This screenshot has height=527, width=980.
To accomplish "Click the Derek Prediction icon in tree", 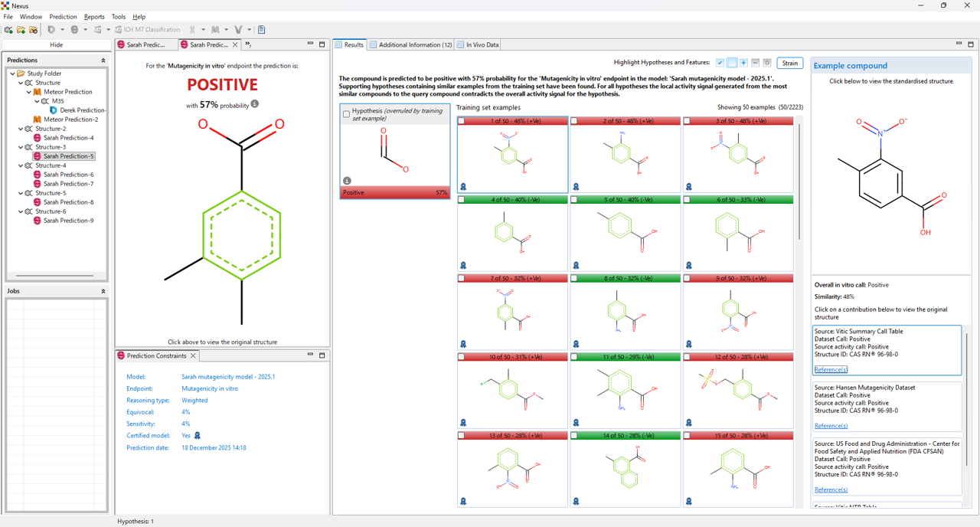I will [54, 110].
